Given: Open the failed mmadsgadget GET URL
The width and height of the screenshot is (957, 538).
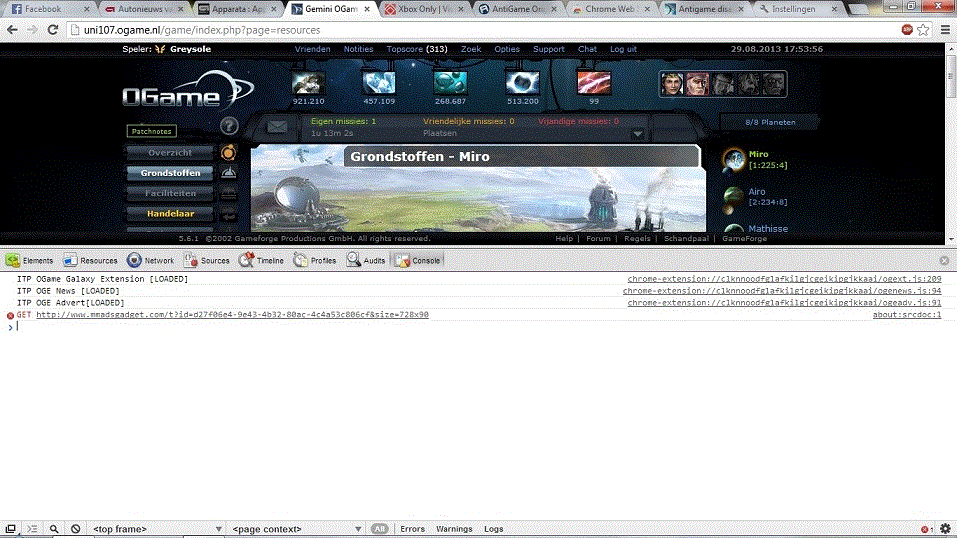Looking at the screenshot, I should 233,314.
